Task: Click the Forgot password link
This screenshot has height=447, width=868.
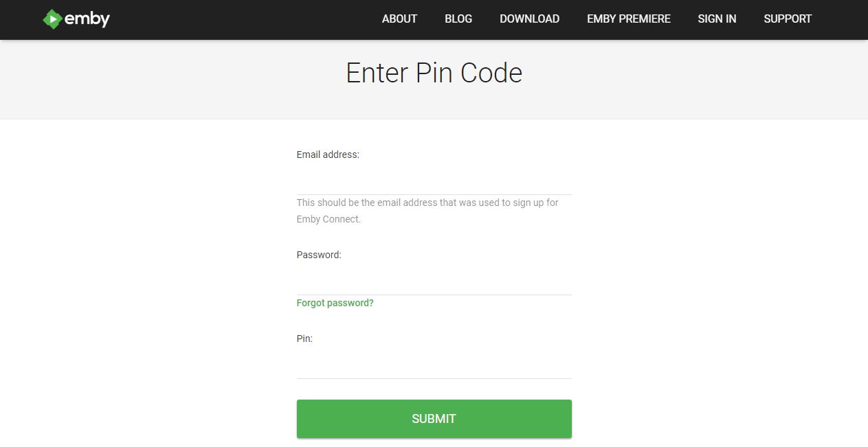Action: [x=335, y=303]
